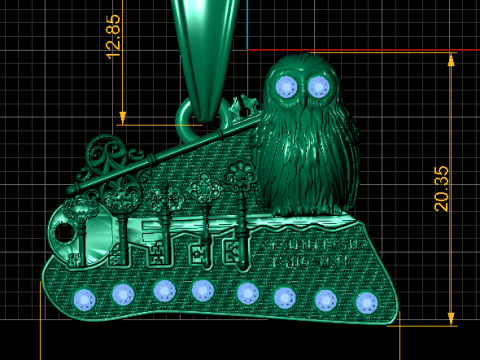Screen dimensions: 480x360
Task: Select the upper arrowhead of the 20.35 dimension
Action: [x=451, y=61]
